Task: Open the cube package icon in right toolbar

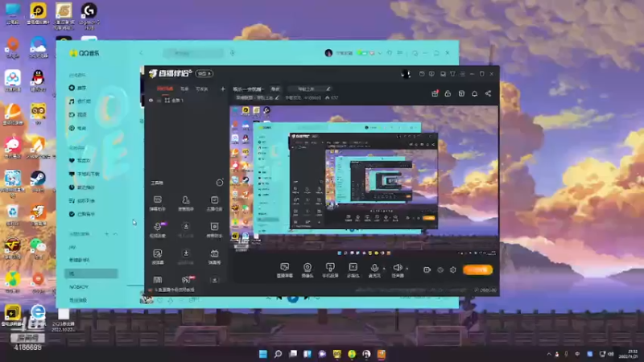Action: click(461, 93)
